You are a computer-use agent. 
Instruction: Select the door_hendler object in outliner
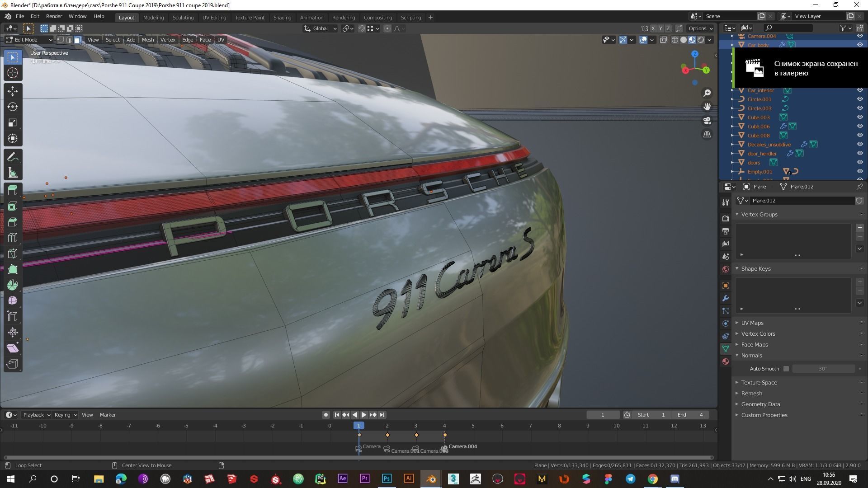pyautogui.click(x=762, y=153)
